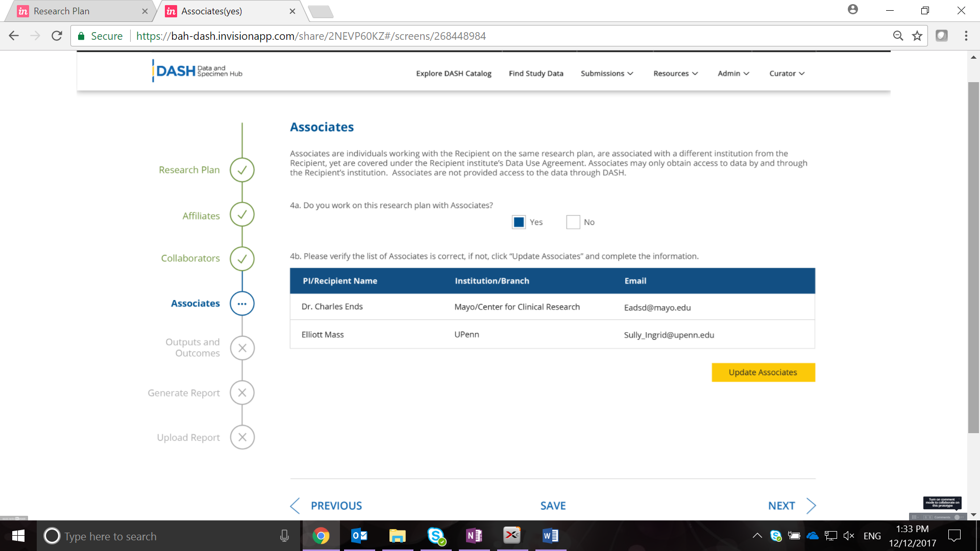Viewport: 980px width, 551px height.
Task: Click the Collaborators checkmark circle icon
Action: (242, 259)
